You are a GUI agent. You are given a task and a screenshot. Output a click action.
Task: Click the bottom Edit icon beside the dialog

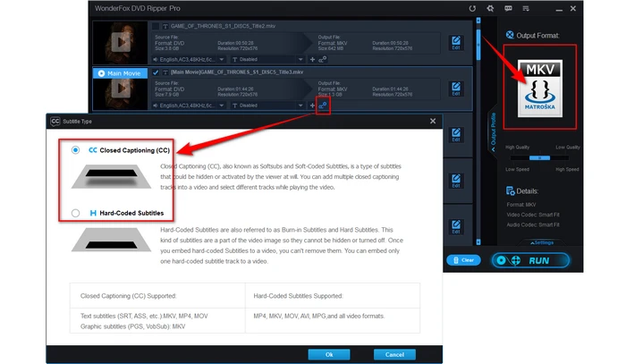point(456,226)
